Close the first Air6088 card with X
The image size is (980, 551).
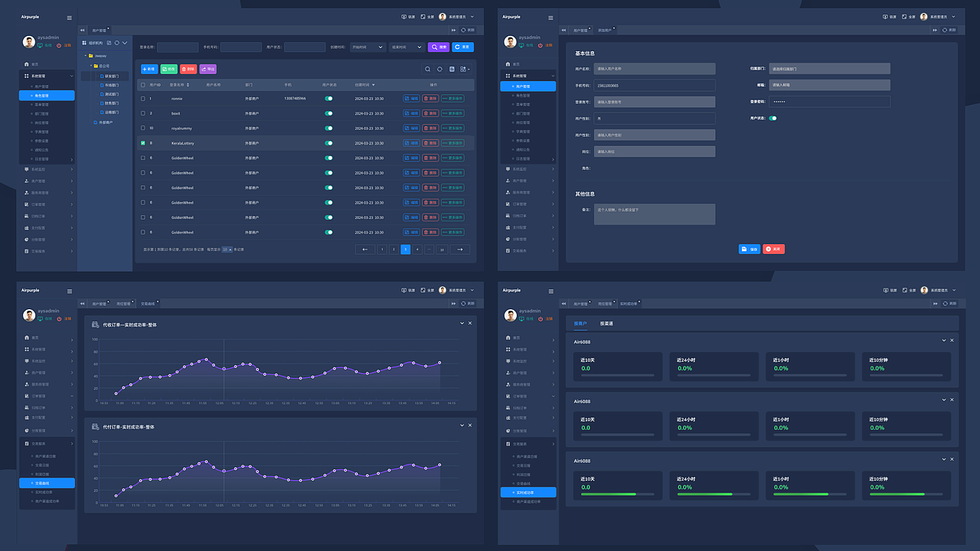952,341
